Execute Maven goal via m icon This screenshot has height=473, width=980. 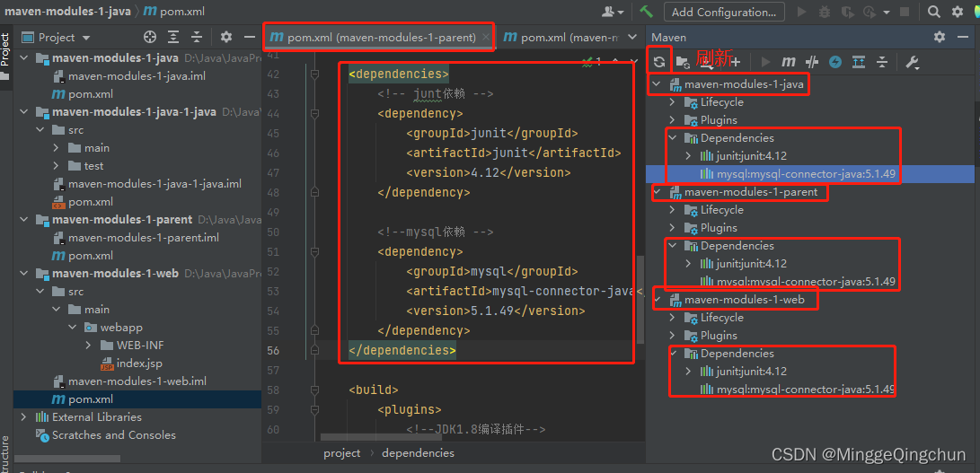click(x=789, y=62)
